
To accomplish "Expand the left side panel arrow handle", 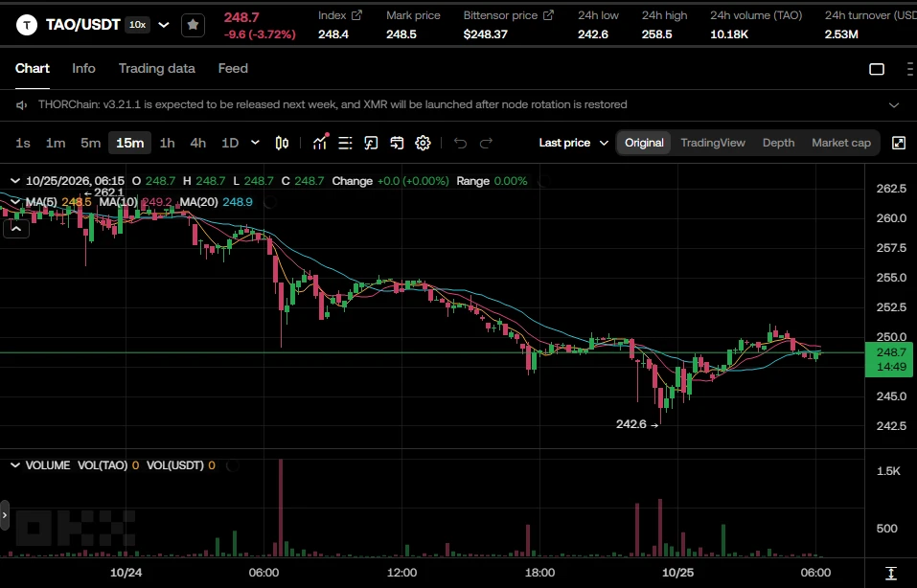I will [5, 515].
